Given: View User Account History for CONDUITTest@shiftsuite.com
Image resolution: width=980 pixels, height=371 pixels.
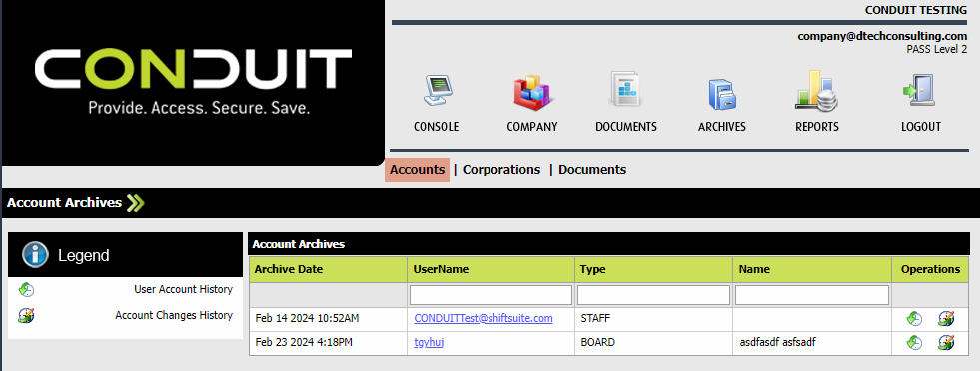Looking at the screenshot, I should [x=914, y=319].
